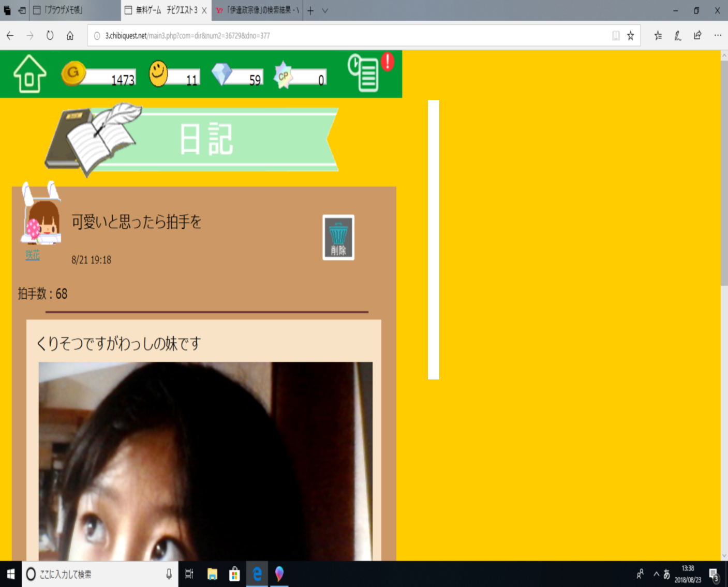The height and width of the screenshot is (587, 728).
Task: Click the yellow smiley face icon
Action: pos(158,74)
